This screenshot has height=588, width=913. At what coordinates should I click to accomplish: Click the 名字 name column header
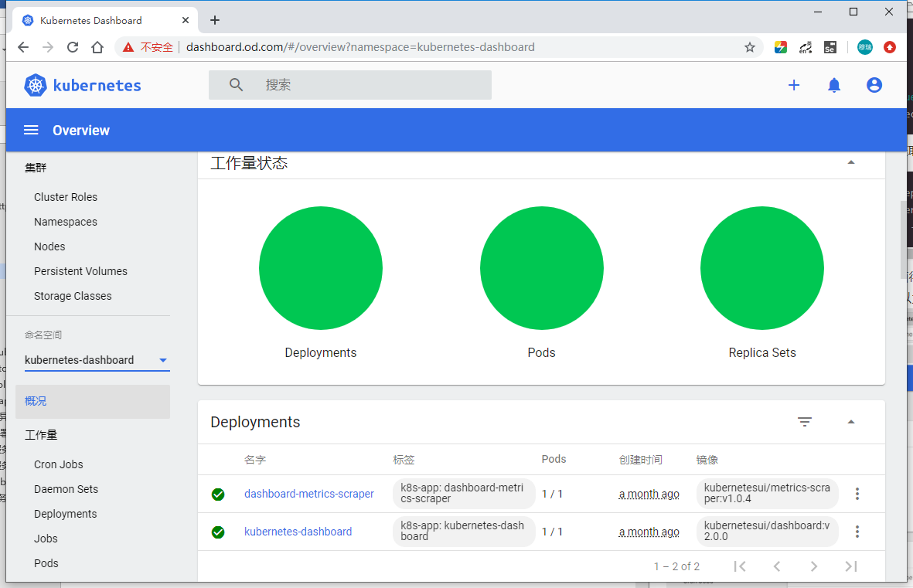pos(255,460)
